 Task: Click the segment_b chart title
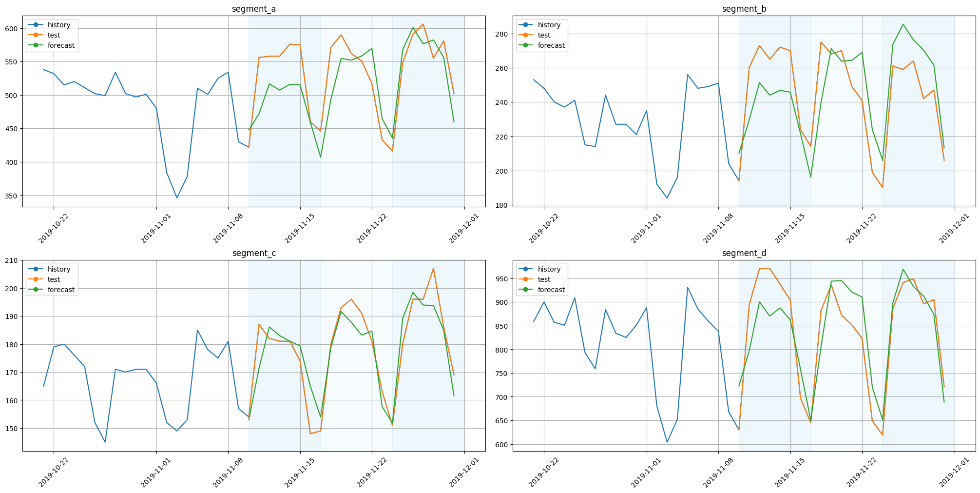click(744, 9)
